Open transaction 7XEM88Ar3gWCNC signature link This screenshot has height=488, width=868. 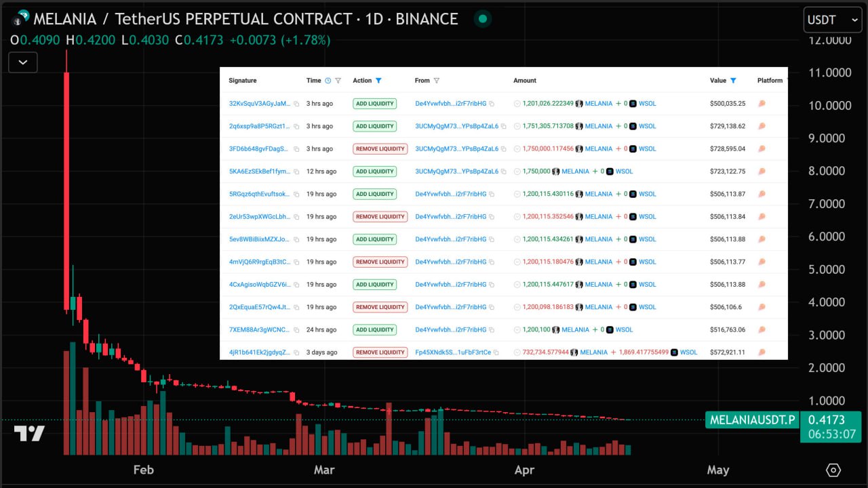260,329
